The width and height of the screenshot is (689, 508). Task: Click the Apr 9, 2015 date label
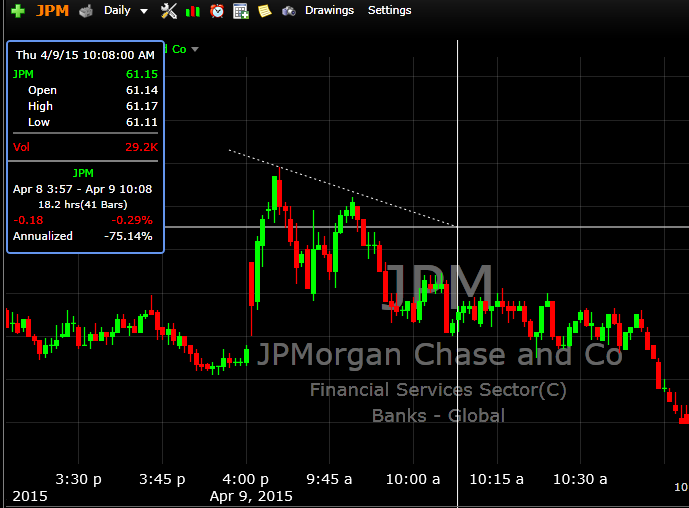(251, 496)
